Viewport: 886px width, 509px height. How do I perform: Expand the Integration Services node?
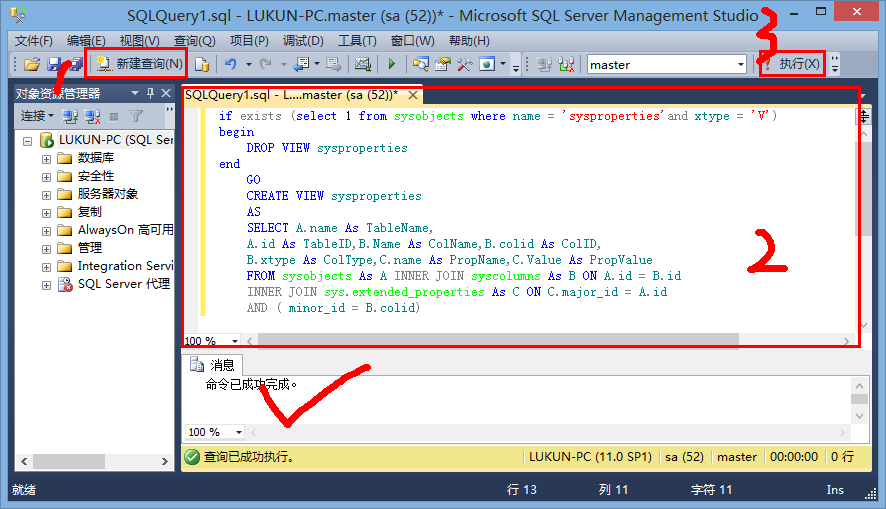(46, 267)
